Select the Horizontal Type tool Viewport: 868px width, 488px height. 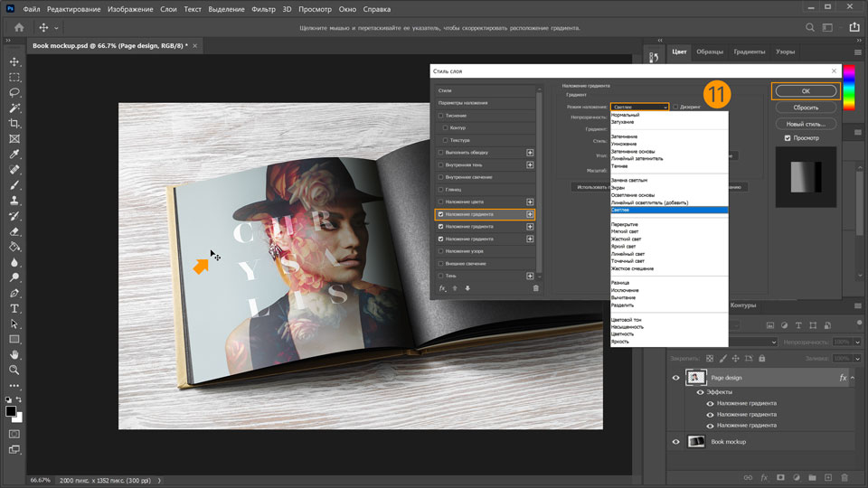point(14,308)
